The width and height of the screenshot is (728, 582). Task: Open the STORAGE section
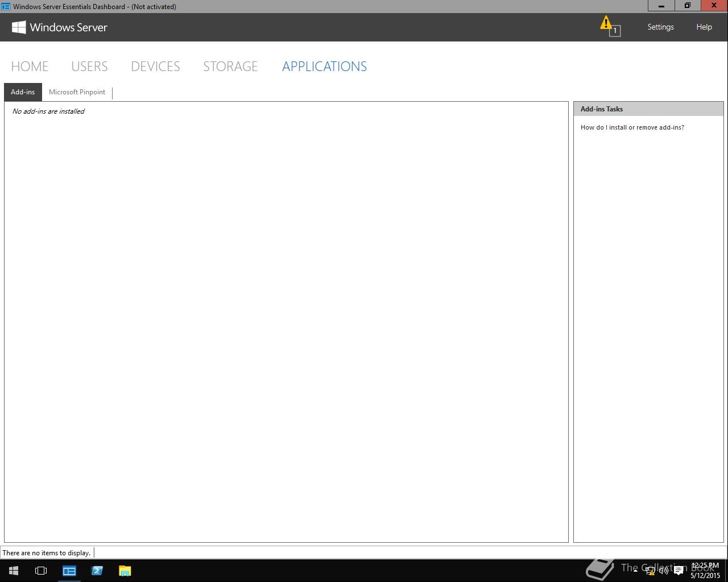coord(230,66)
